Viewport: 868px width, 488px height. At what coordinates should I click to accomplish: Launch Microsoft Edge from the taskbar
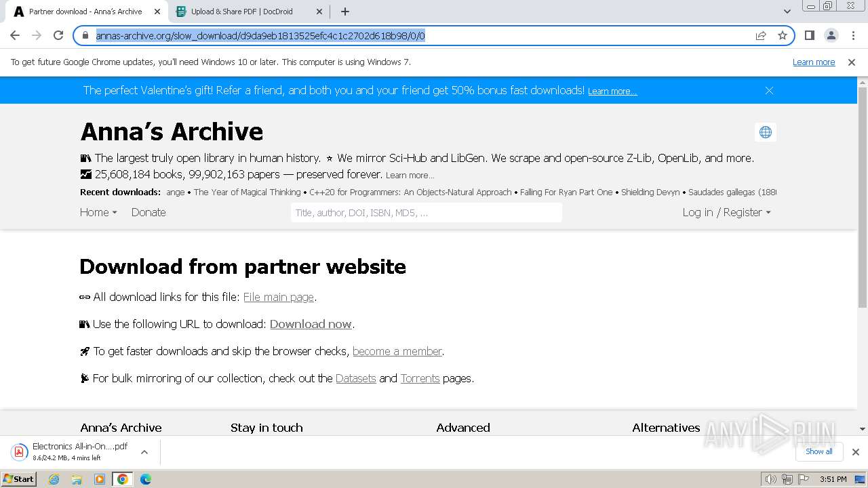point(146,479)
